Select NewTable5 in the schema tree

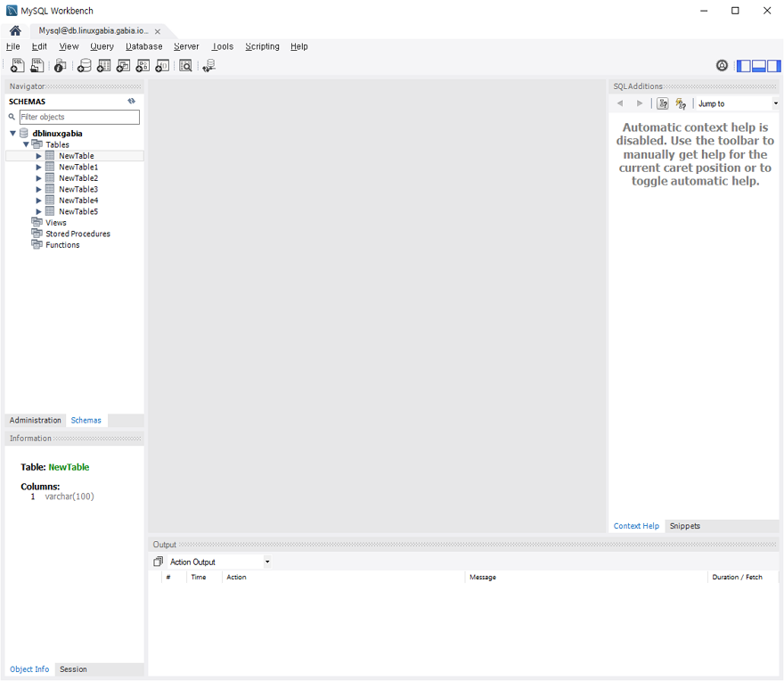click(78, 211)
